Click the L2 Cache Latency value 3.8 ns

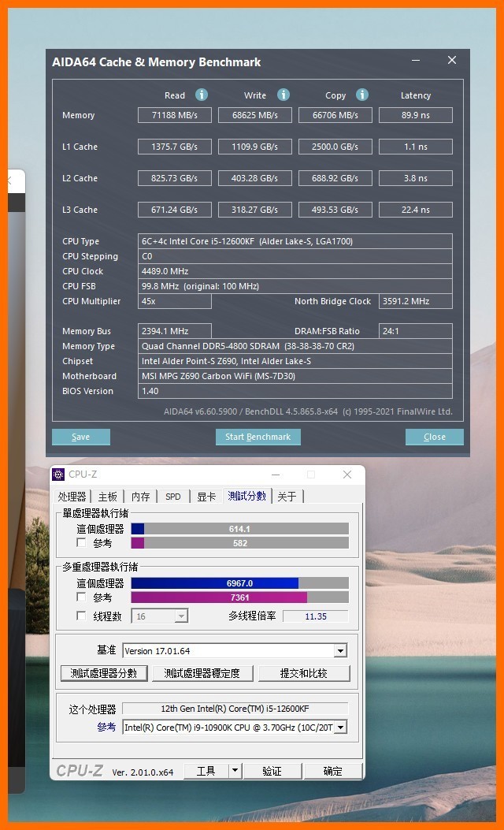pyautogui.click(x=416, y=178)
